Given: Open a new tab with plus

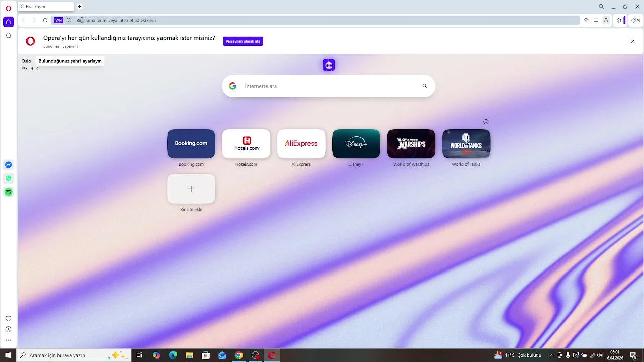Looking at the screenshot, I should click(x=79, y=7).
